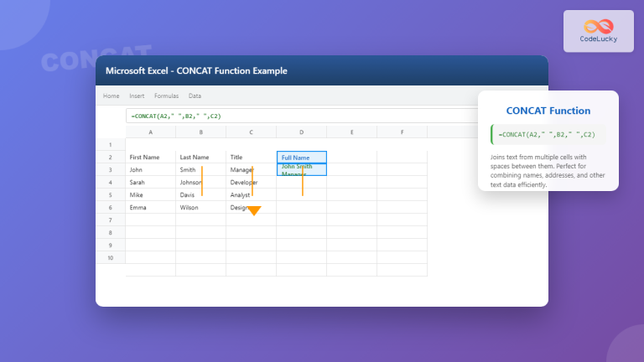Select column A header

150,132
